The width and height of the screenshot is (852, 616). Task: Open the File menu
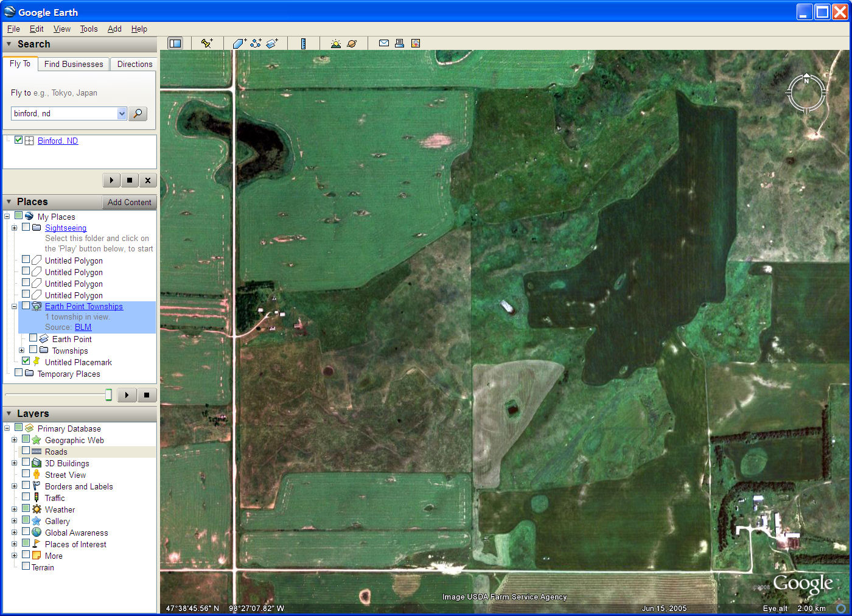[x=13, y=29]
